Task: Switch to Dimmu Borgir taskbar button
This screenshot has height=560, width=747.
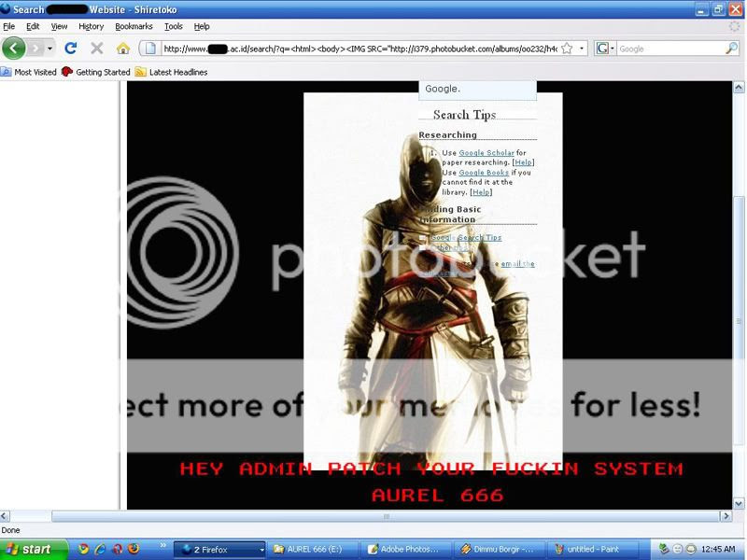Action: click(499, 550)
